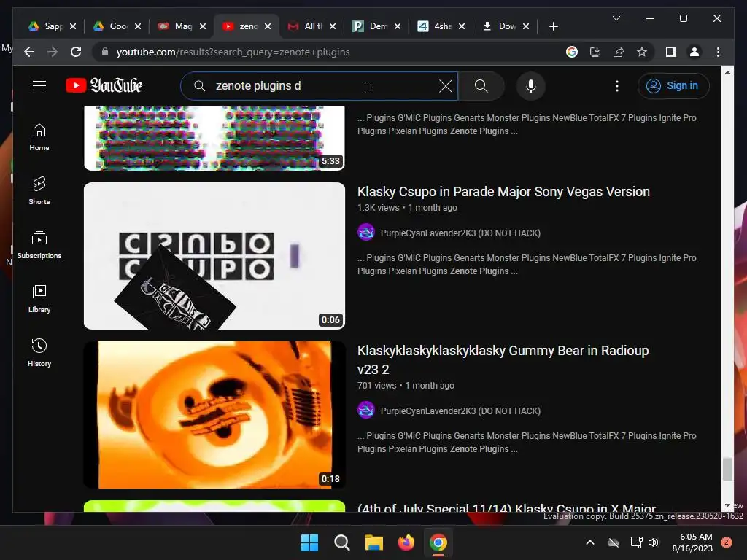Image resolution: width=747 pixels, height=560 pixels.
Task: Click channel avatar beside Parade Major video
Action: (366, 233)
